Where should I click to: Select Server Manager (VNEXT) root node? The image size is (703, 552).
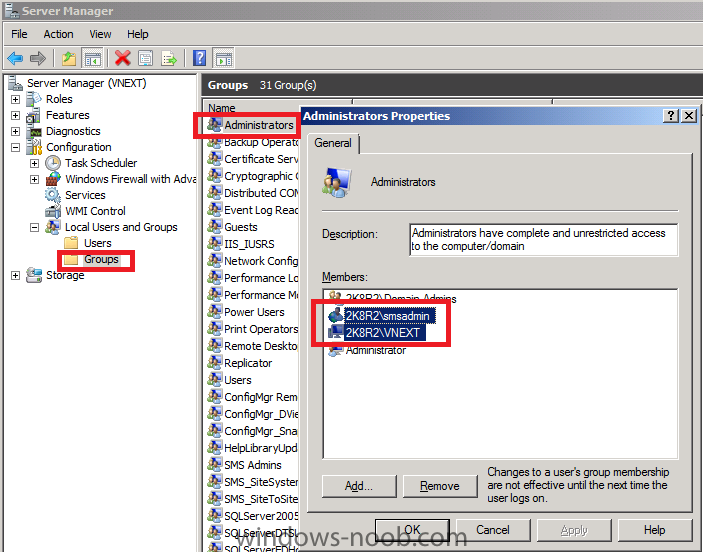87,83
